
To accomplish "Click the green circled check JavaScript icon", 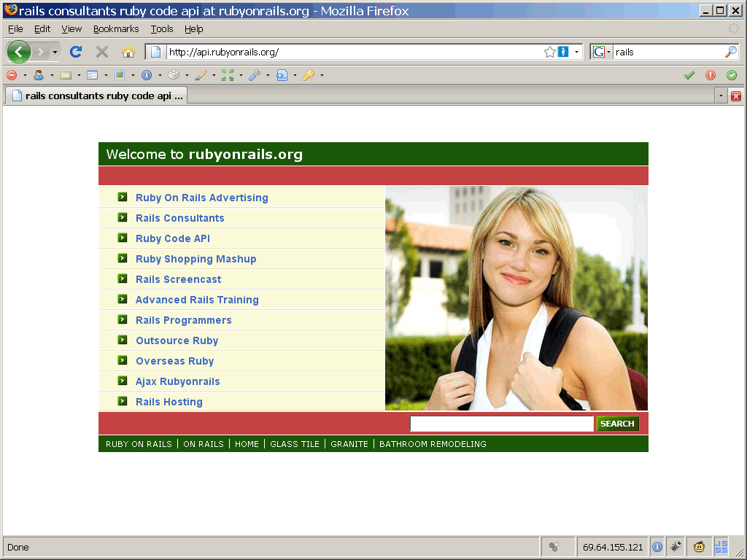I will [x=732, y=75].
